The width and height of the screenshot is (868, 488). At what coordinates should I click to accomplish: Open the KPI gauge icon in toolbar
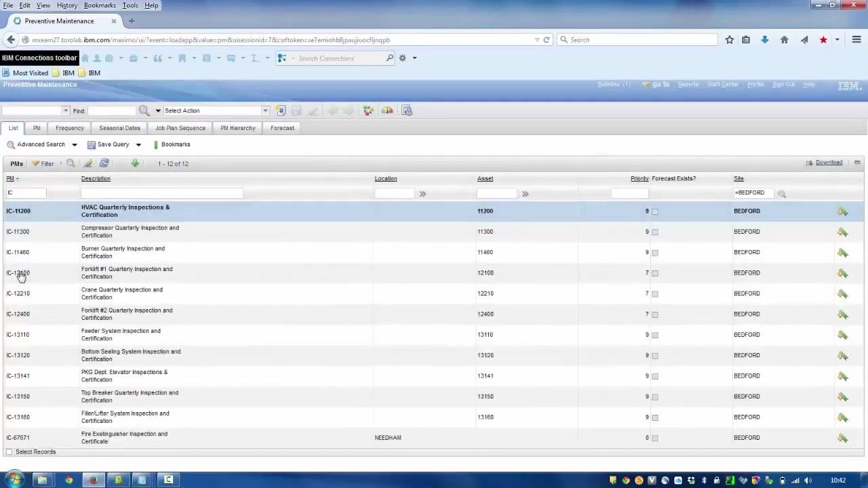(387, 110)
